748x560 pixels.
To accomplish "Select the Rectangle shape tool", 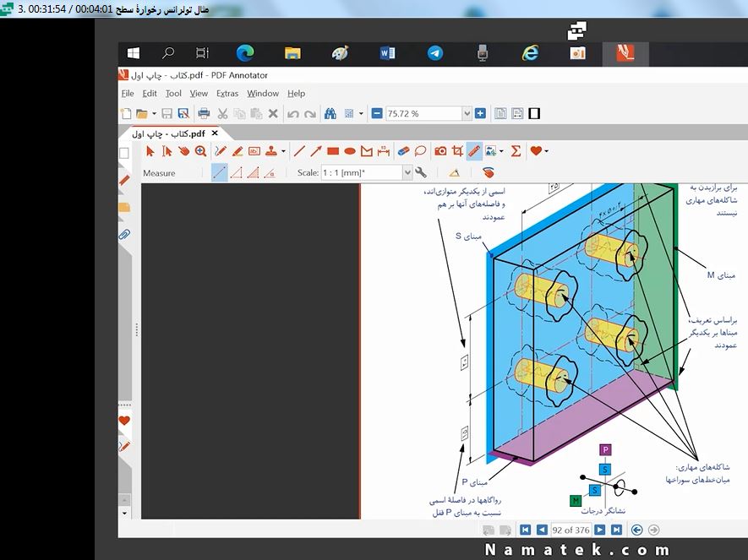I will [333, 151].
